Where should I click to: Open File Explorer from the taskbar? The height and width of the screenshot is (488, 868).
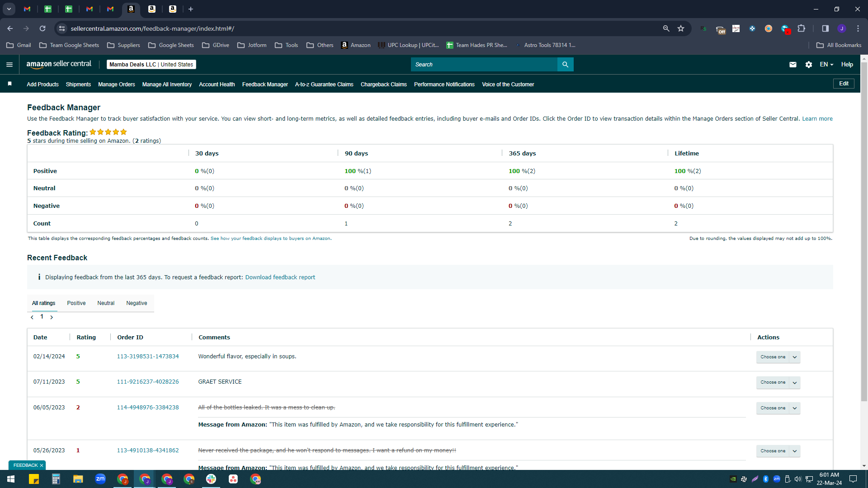pos(78,479)
